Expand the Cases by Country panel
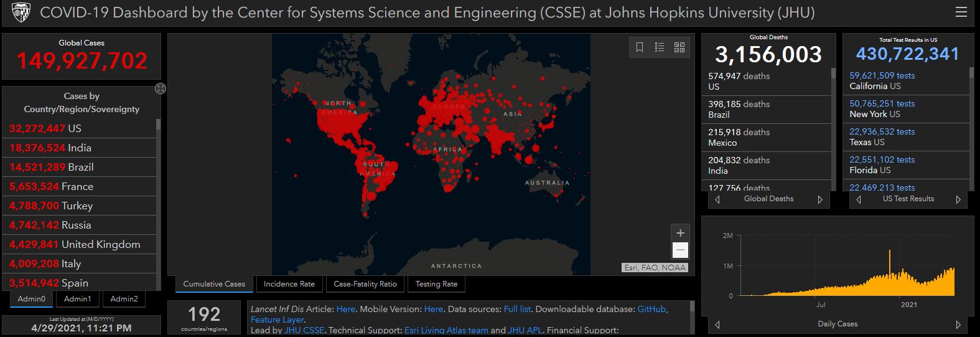The width and height of the screenshot is (980, 337). click(x=160, y=88)
